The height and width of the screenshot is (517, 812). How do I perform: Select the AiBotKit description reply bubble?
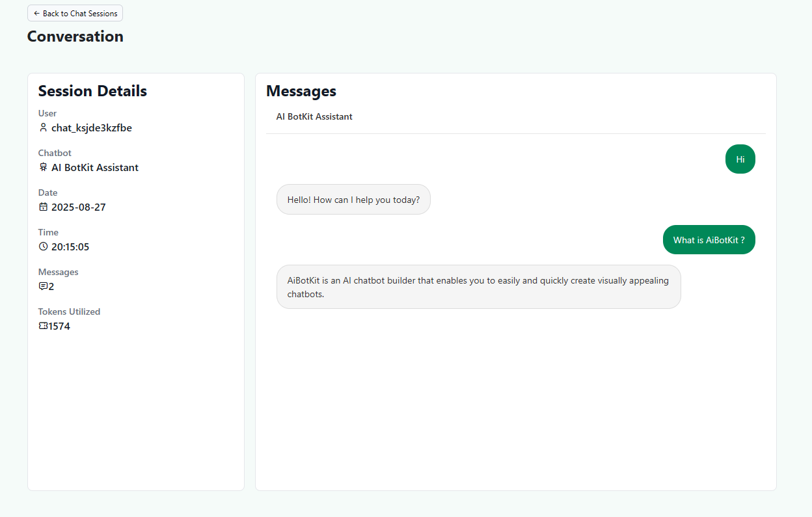pyautogui.click(x=479, y=287)
